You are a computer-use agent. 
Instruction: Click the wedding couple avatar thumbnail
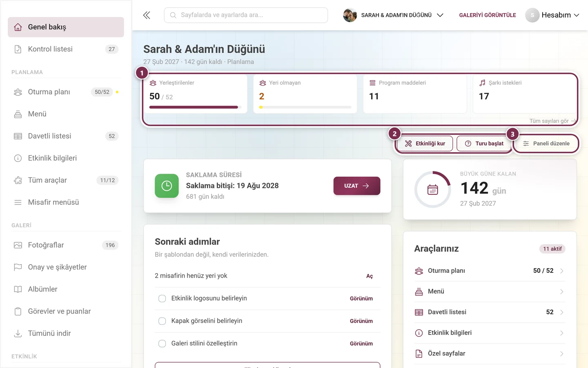point(350,15)
